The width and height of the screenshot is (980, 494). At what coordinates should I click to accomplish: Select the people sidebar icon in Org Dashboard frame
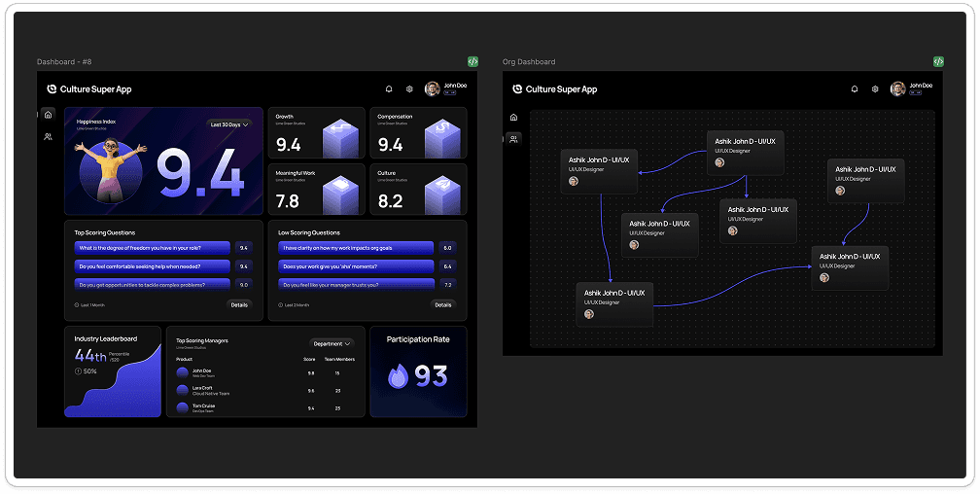pyautogui.click(x=513, y=139)
